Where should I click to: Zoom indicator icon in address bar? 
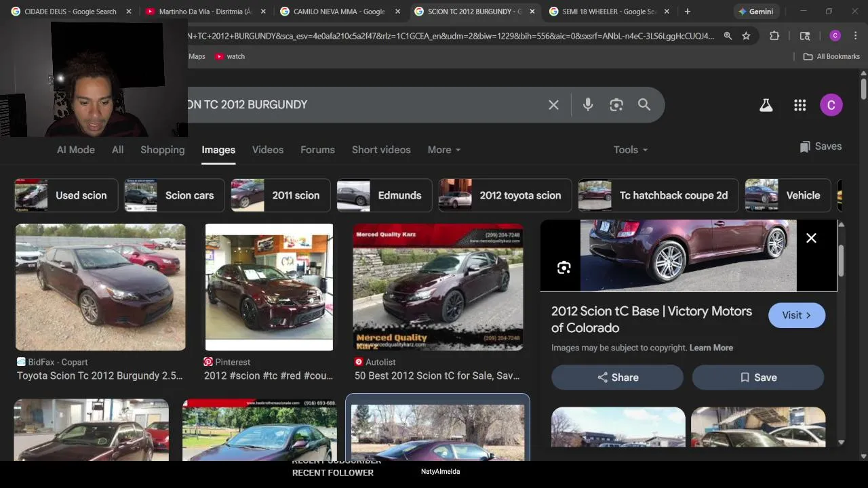coord(728,36)
